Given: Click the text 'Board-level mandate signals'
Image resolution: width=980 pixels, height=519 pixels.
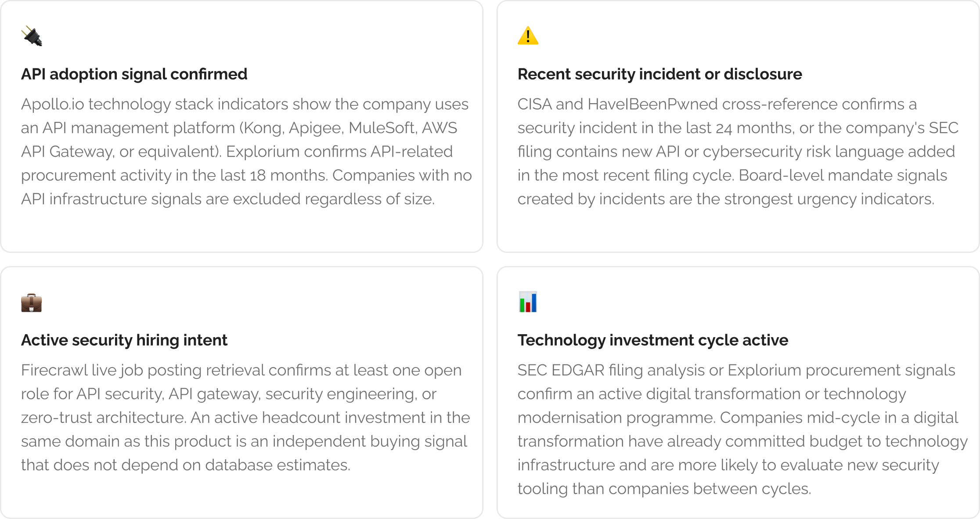Looking at the screenshot, I should click(843, 175).
